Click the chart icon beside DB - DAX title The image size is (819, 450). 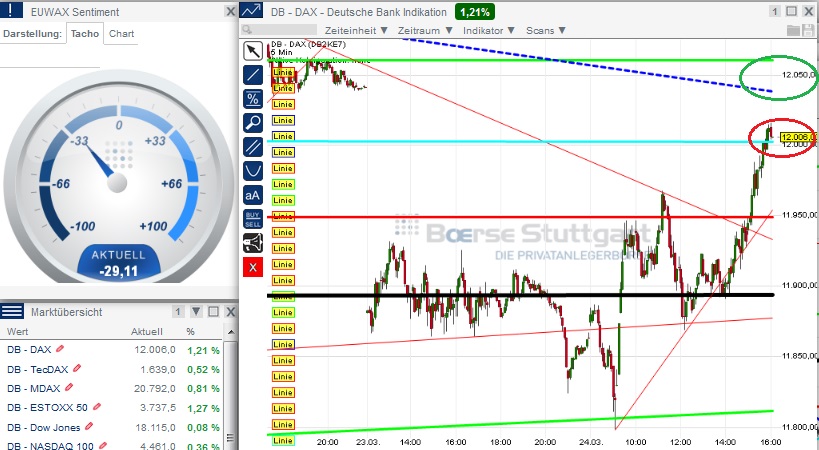click(251, 11)
